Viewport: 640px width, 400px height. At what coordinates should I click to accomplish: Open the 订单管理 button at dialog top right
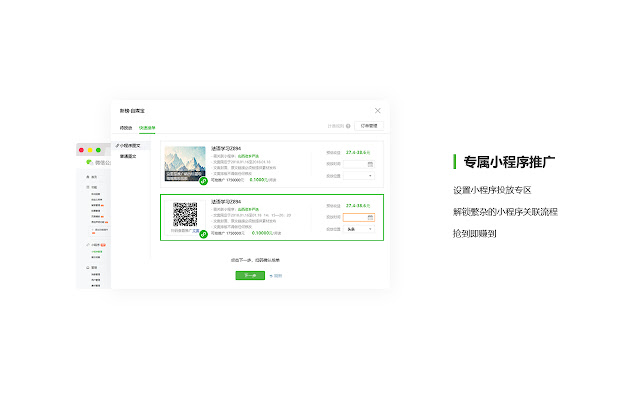[x=369, y=126]
